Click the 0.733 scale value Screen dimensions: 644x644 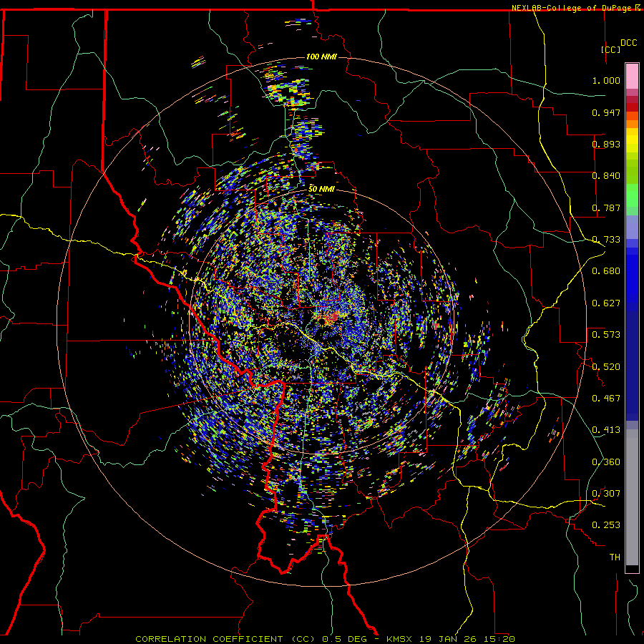coord(606,240)
